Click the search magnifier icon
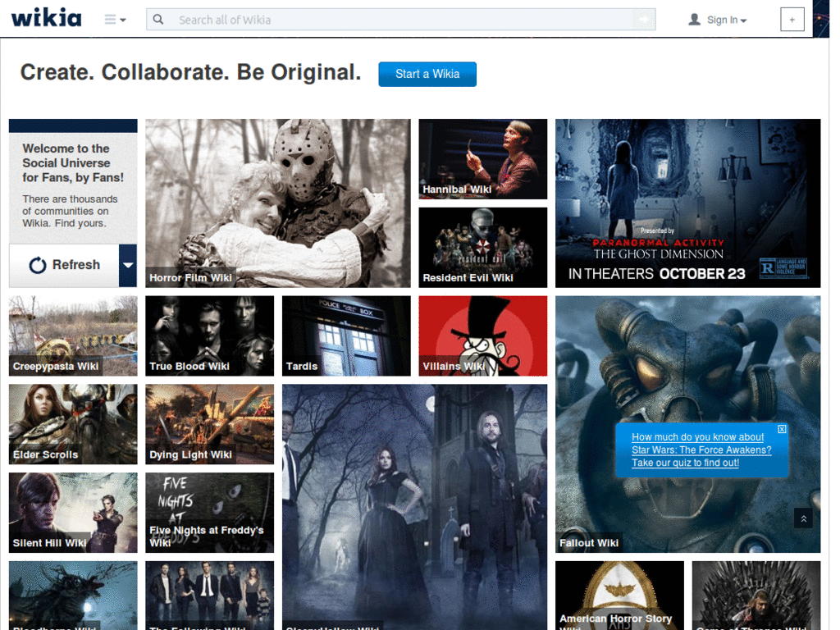The height and width of the screenshot is (630, 840). (x=158, y=20)
